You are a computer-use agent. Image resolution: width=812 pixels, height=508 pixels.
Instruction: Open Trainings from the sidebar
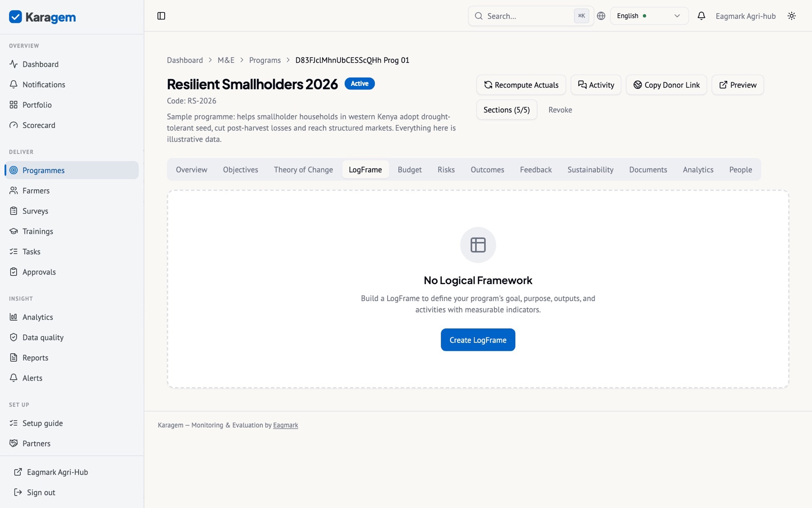point(72,231)
